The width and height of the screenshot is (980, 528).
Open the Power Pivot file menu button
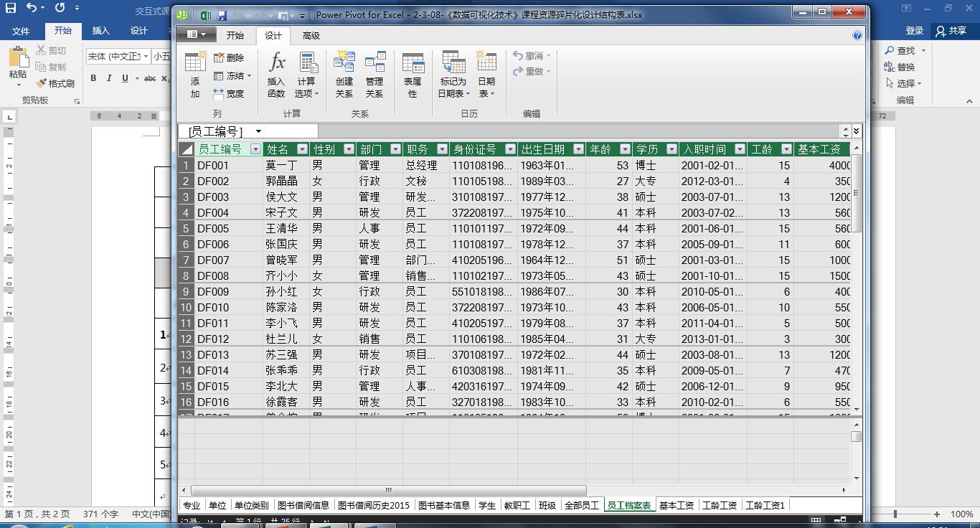click(196, 34)
